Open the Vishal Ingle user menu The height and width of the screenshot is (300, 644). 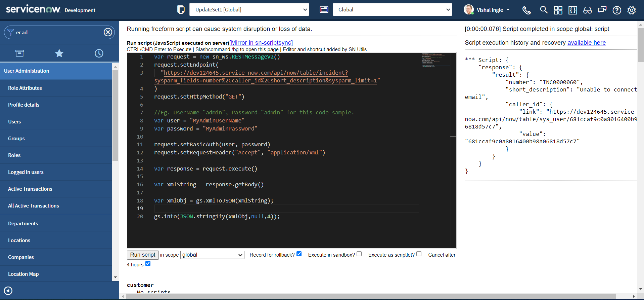click(x=493, y=10)
